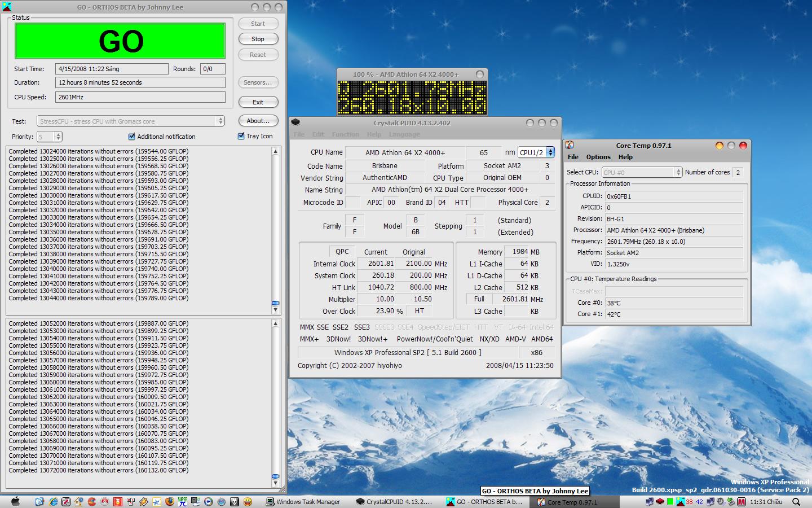Open the black-and-red arrow quick launch icon
The width and height of the screenshot is (812, 508).
coord(66,502)
